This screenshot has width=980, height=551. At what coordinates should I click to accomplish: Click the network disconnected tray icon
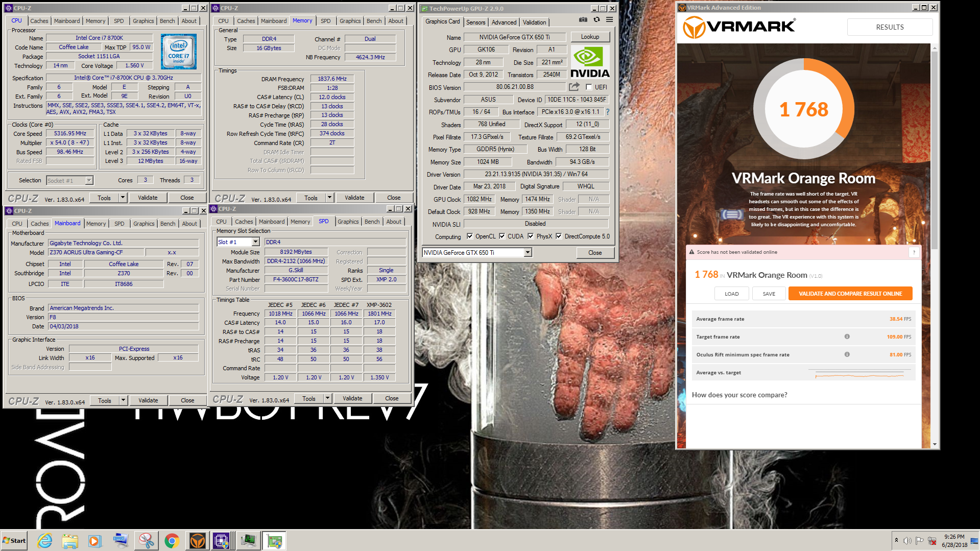[932, 541]
